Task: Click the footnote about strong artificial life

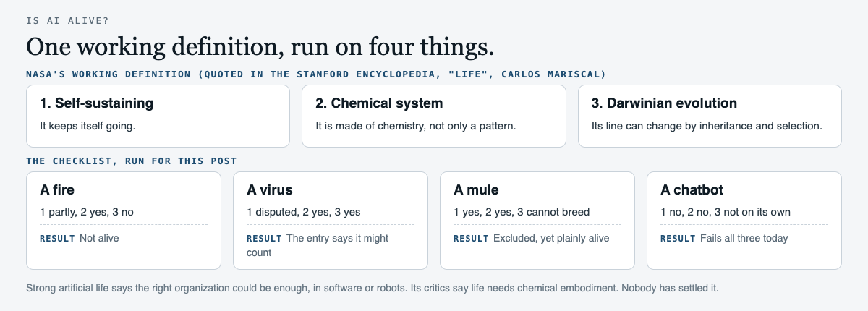Action: click(373, 288)
